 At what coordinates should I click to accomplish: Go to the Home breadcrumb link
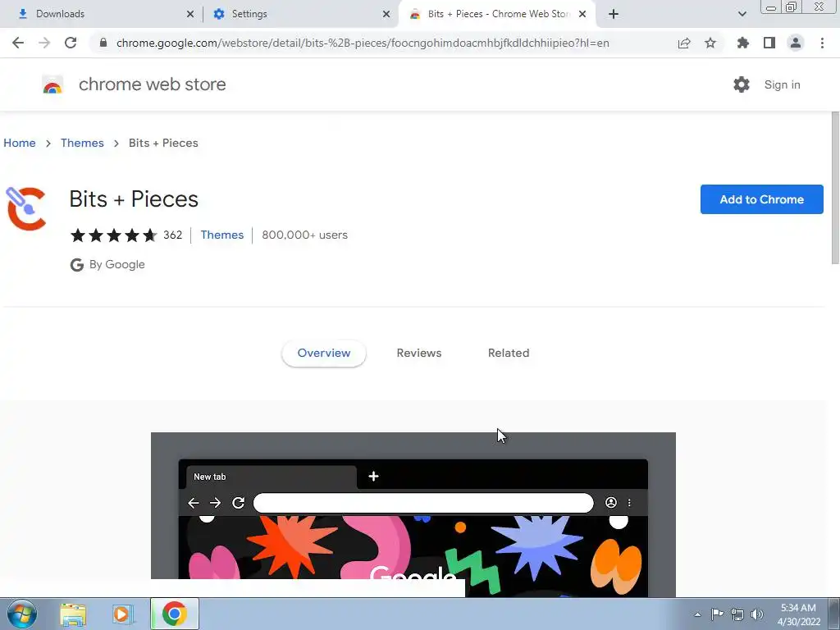(x=20, y=143)
